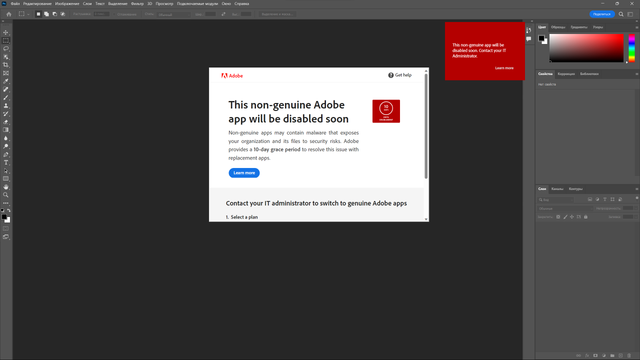This screenshot has height=360, width=640.
Task: Select the Frame tool
Action: pyautogui.click(x=6, y=73)
